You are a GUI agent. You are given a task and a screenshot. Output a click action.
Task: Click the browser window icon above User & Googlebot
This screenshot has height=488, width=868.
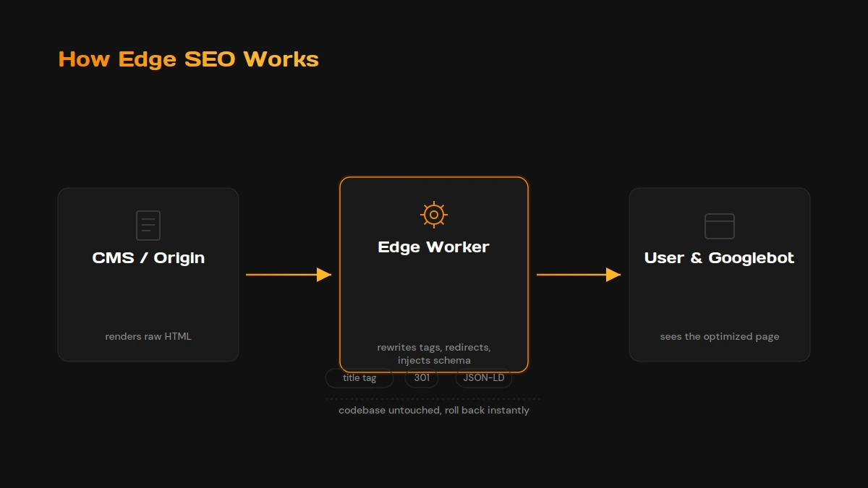[720, 226]
